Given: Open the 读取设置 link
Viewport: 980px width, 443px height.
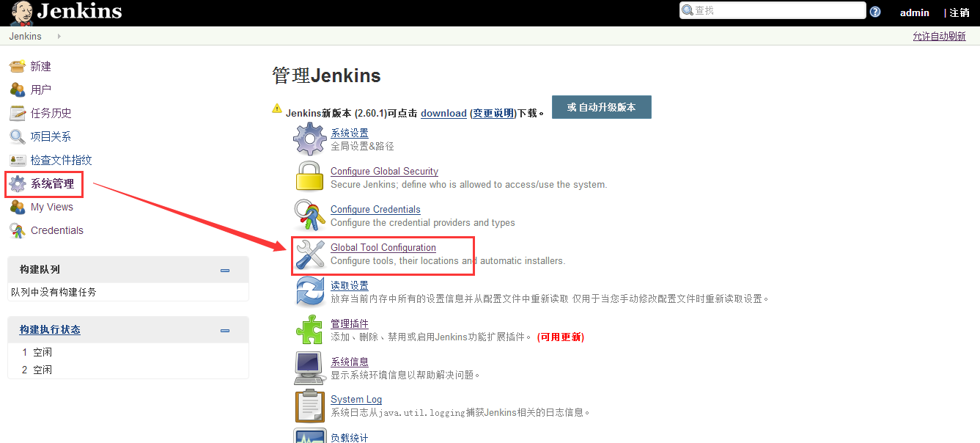Looking at the screenshot, I should pyautogui.click(x=350, y=285).
